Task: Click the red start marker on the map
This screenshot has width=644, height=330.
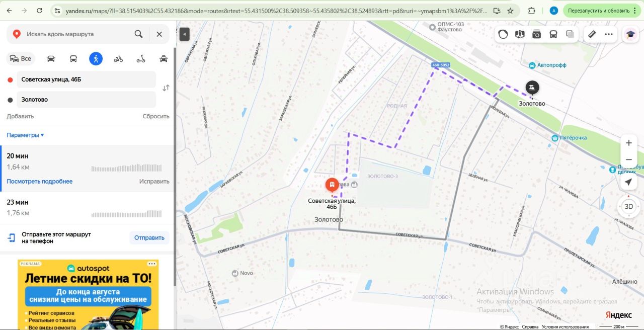Action: point(332,186)
